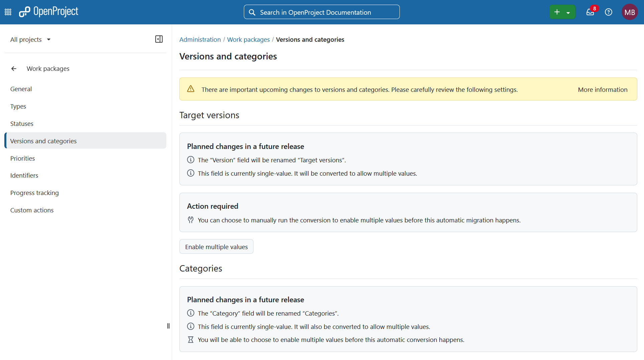Click the warning triangle icon

[191, 89]
